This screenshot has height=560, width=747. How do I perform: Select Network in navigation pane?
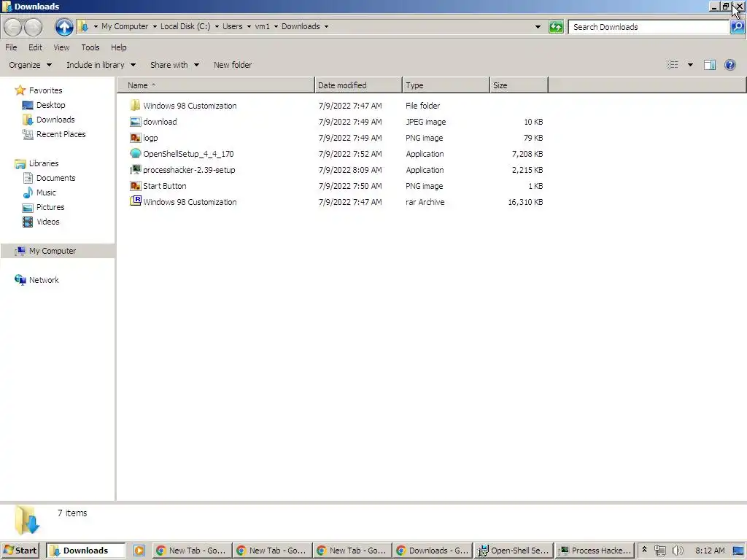(x=44, y=280)
